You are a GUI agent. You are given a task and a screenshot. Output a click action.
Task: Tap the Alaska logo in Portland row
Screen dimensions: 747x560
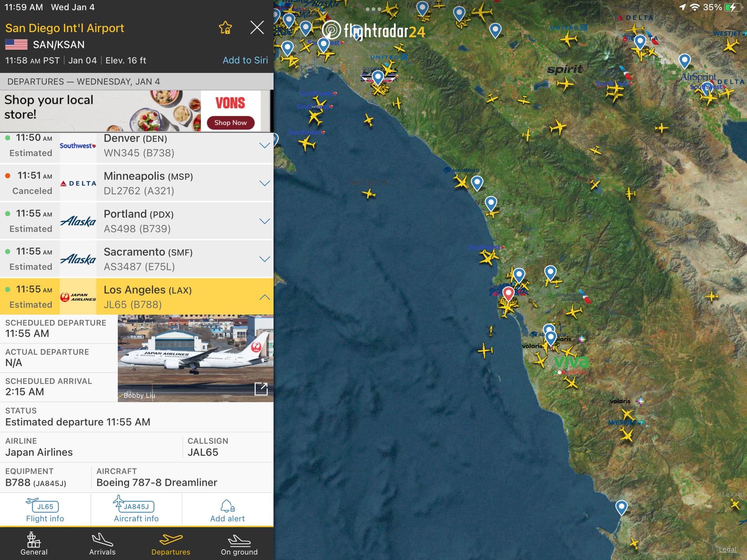coord(78,221)
